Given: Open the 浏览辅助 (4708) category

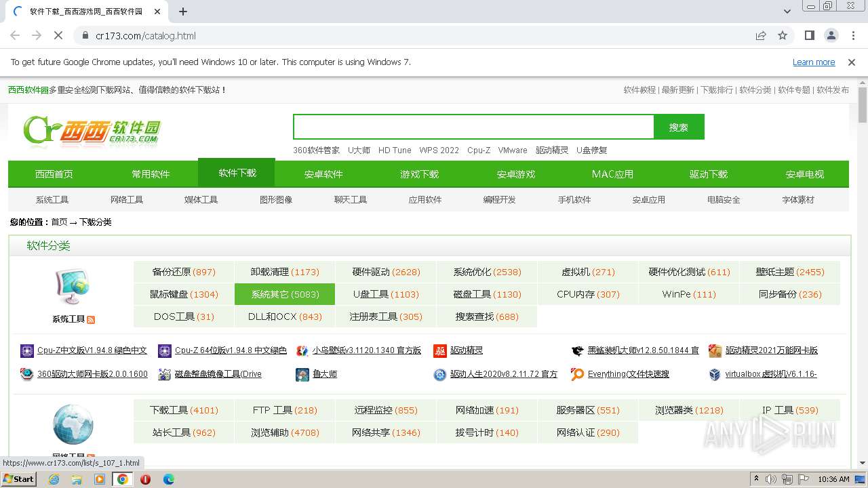Looking at the screenshot, I should 285,432.
